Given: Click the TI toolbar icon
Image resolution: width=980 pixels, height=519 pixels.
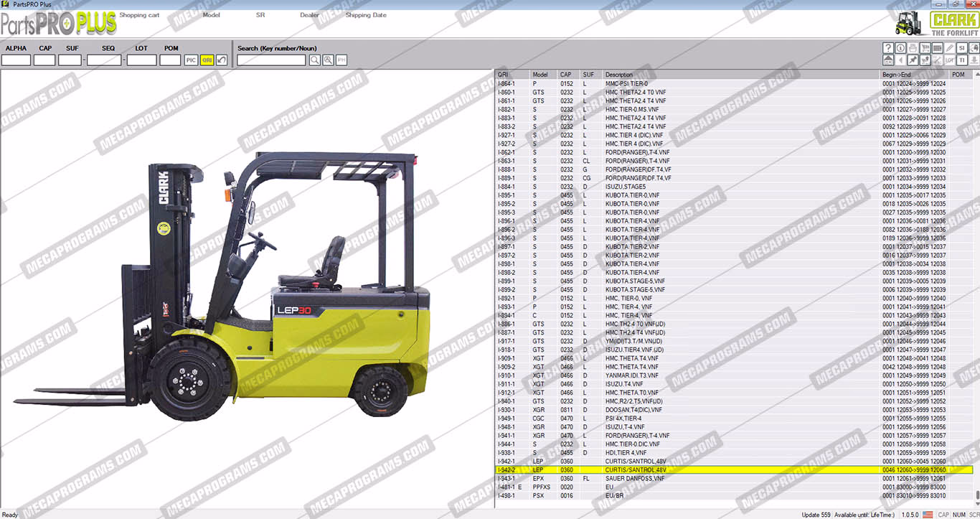Looking at the screenshot, I should tap(962, 60).
